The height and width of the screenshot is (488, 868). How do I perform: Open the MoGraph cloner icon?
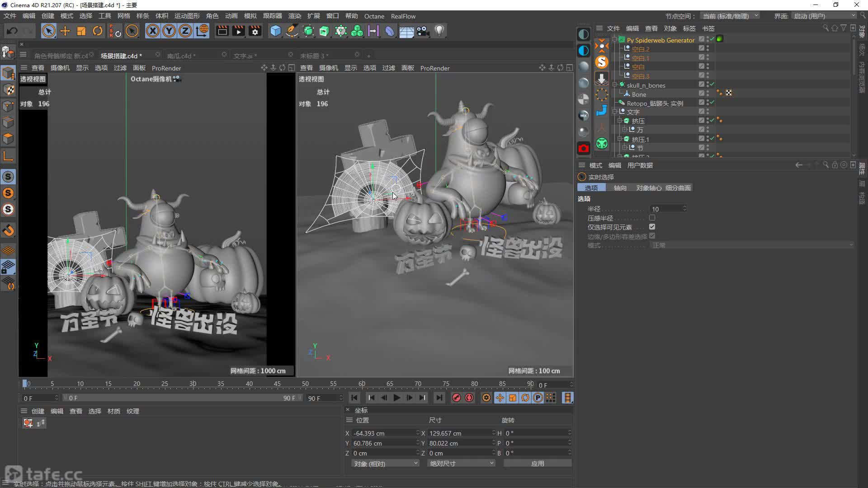pos(357,31)
